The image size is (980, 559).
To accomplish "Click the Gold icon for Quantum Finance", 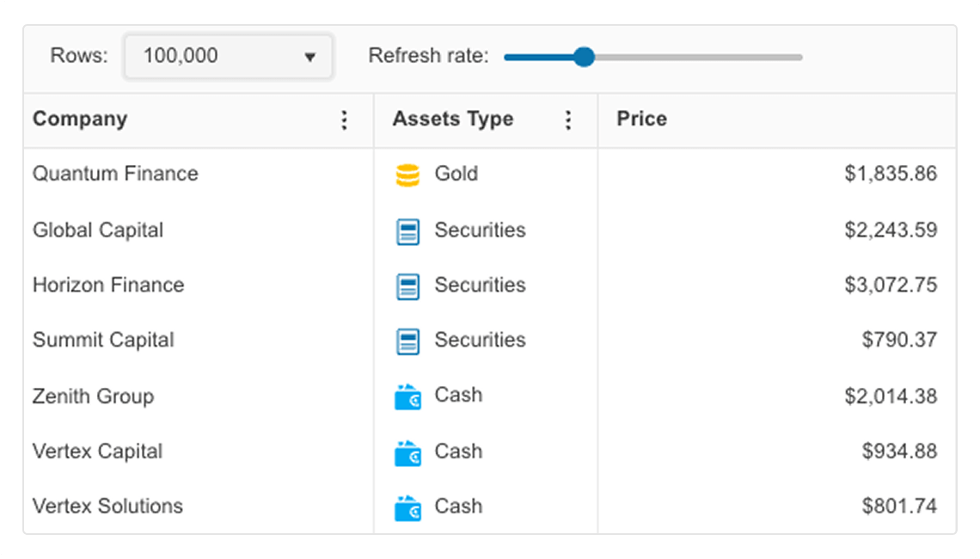I will [x=407, y=175].
